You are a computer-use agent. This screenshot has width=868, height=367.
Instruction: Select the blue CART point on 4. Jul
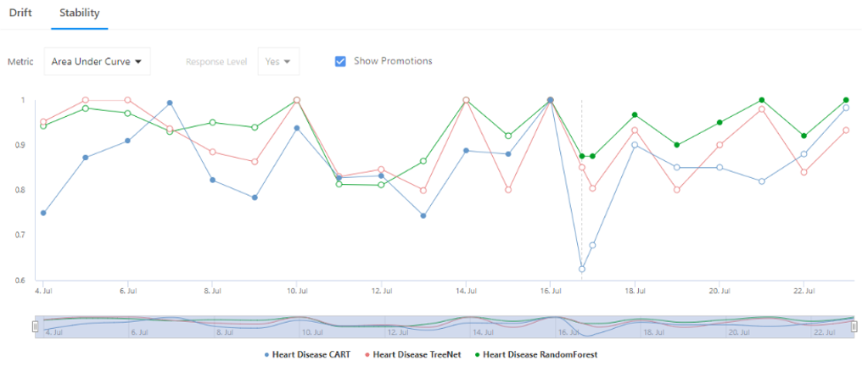pos(43,213)
